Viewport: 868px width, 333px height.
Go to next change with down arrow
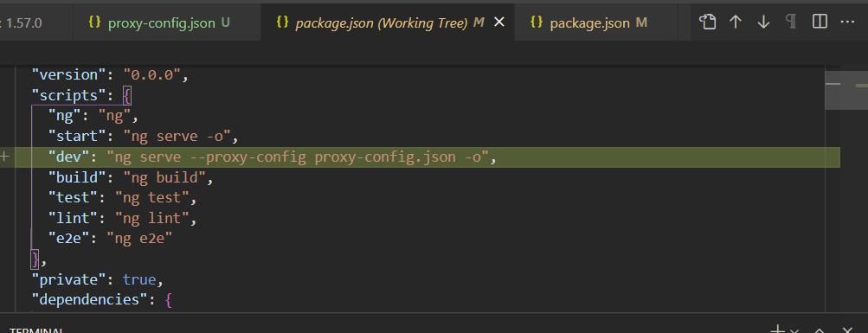[x=763, y=22]
